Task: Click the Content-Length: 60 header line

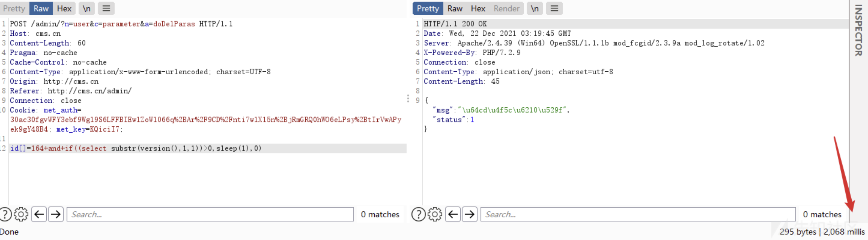Action: click(48, 43)
